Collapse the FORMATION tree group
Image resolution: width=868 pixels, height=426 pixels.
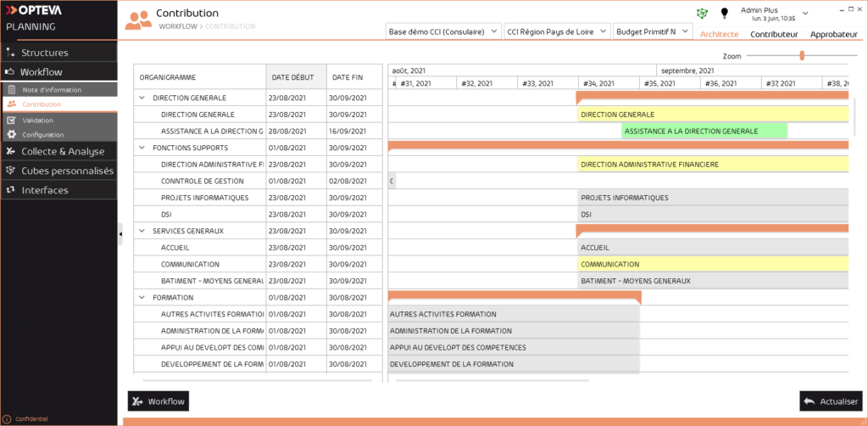(x=142, y=298)
